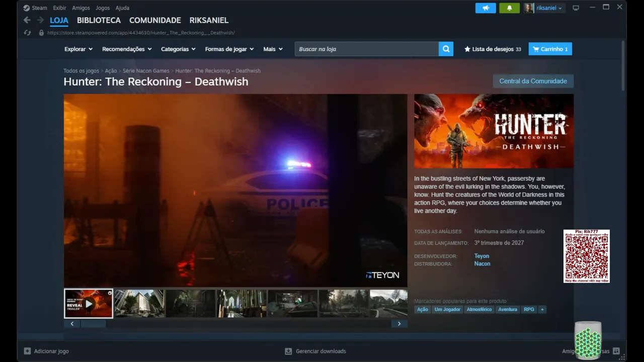This screenshot has width=644, height=362.
Task: Click the monitor icon for Big Picture mode
Action: click(x=576, y=8)
